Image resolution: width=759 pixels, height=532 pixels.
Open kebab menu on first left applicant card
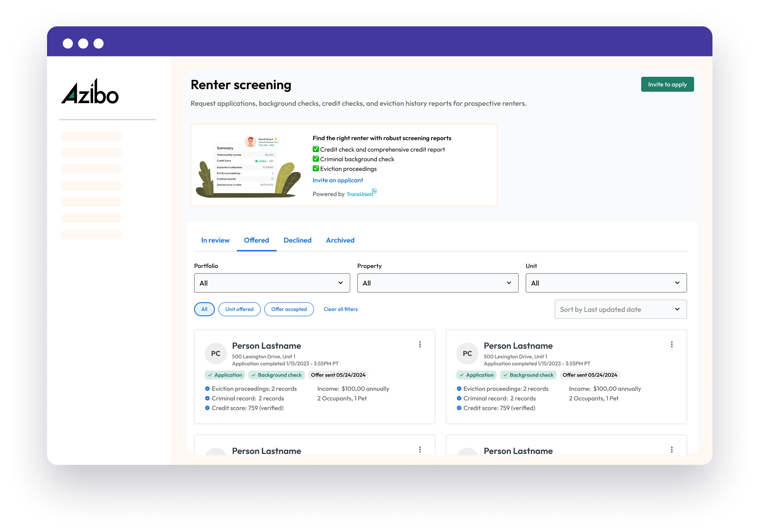click(420, 344)
